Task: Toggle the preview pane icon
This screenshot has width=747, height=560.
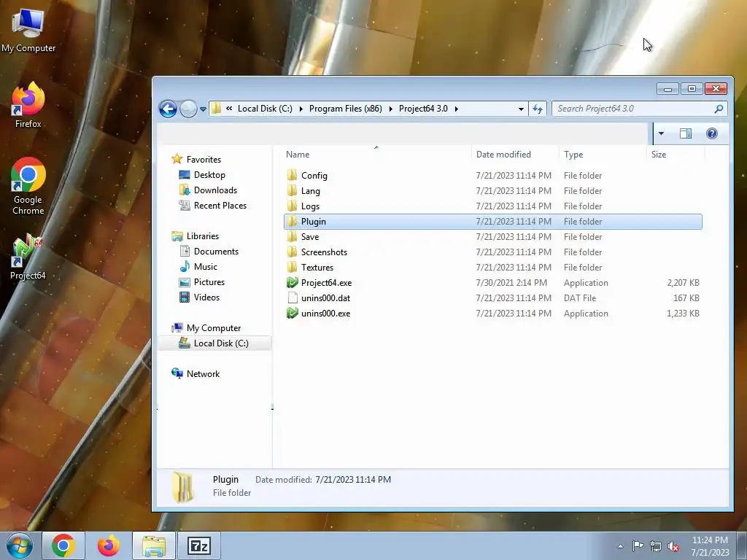Action: [x=686, y=133]
